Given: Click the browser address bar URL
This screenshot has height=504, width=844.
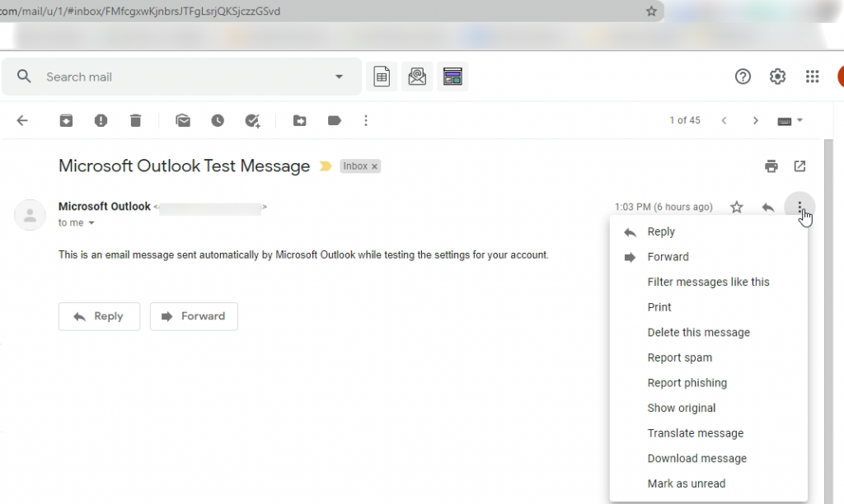Looking at the screenshot, I should coord(140,12).
